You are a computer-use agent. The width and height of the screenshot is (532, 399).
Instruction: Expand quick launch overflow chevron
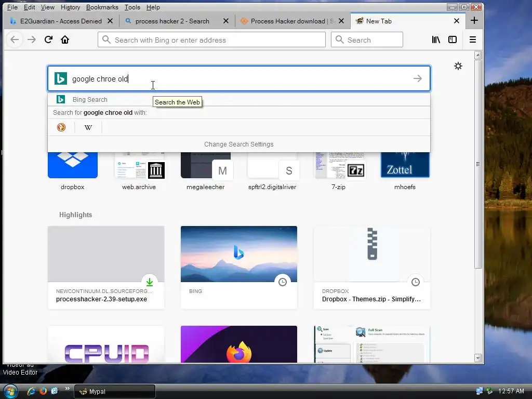67,389
